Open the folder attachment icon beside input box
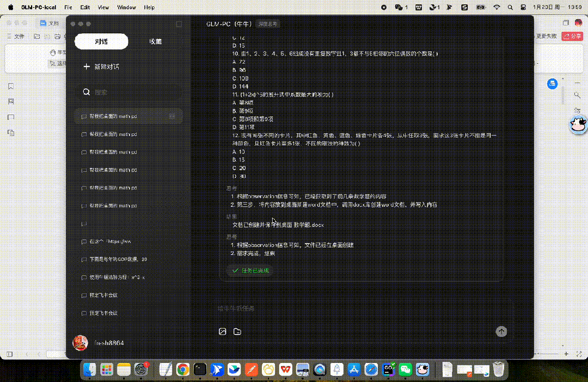Screen dimensions: 588x382 coord(236,331)
